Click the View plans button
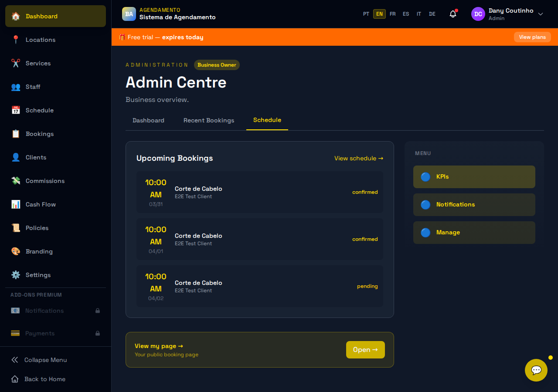The image size is (558, 392). 532,37
